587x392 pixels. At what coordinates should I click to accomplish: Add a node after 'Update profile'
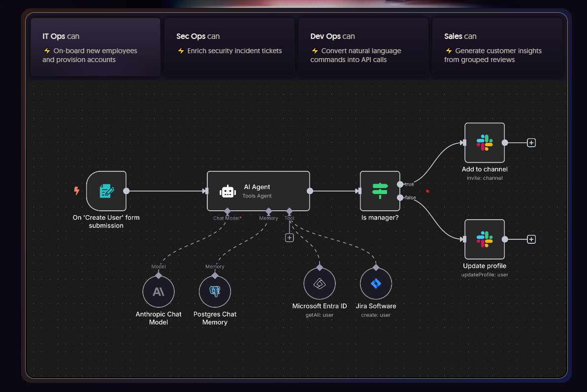[531, 239]
